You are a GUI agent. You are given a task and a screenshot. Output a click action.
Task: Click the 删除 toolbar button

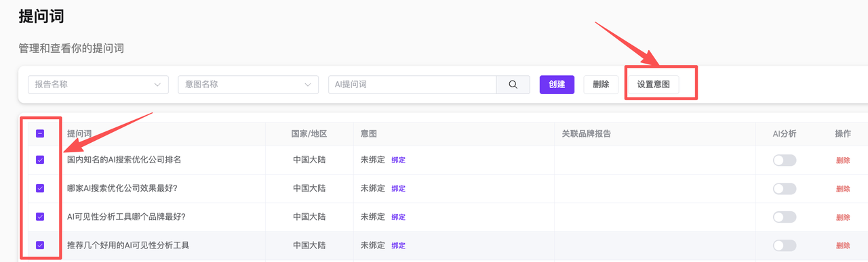click(601, 85)
